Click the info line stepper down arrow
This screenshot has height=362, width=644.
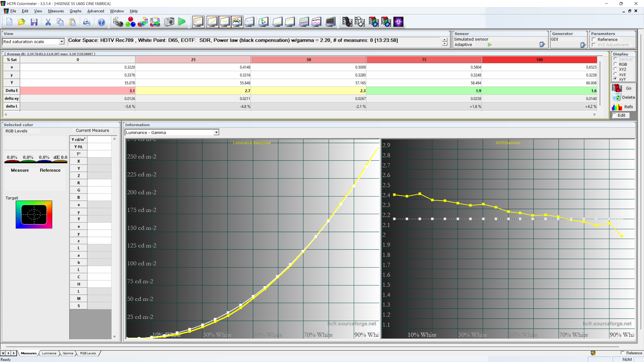445,44
